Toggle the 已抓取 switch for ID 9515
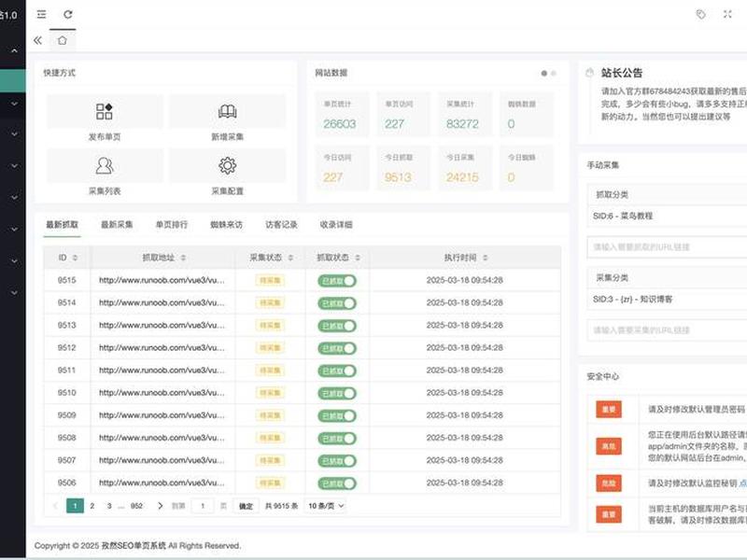The height and width of the screenshot is (560, 747). 337,281
